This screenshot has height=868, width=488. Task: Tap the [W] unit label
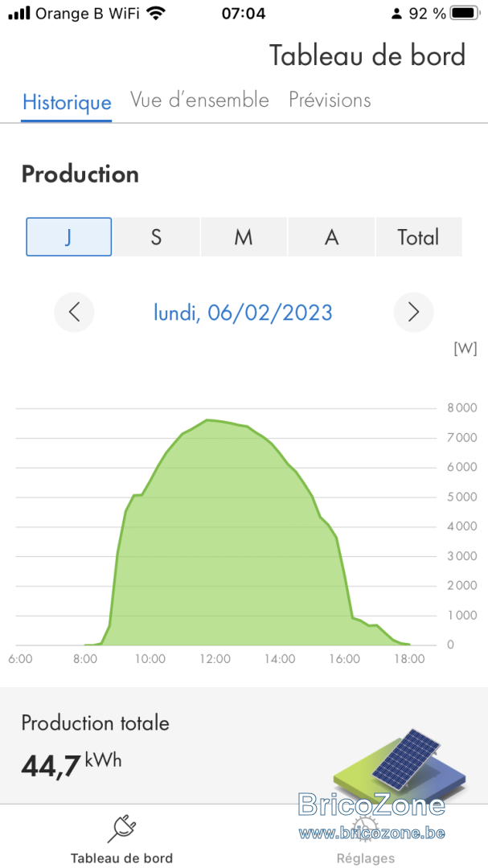(465, 348)
